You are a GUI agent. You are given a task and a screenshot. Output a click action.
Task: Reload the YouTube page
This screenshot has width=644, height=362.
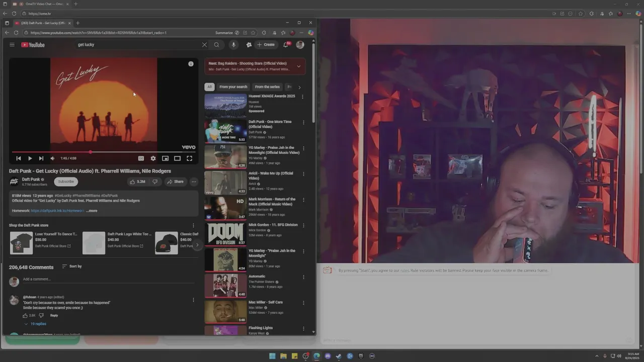pyautogui.click(x=16, y=33)
